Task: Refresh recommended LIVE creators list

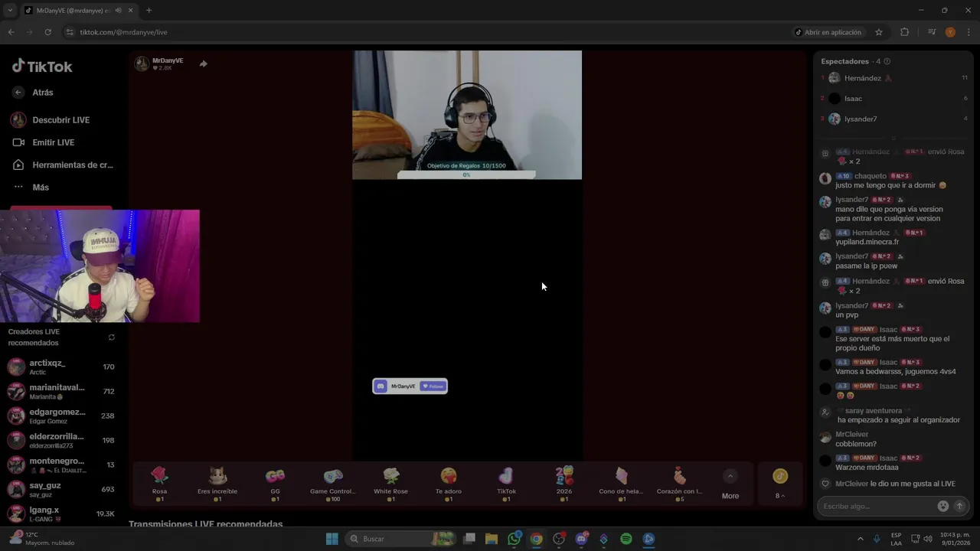Action: (112, 337)
